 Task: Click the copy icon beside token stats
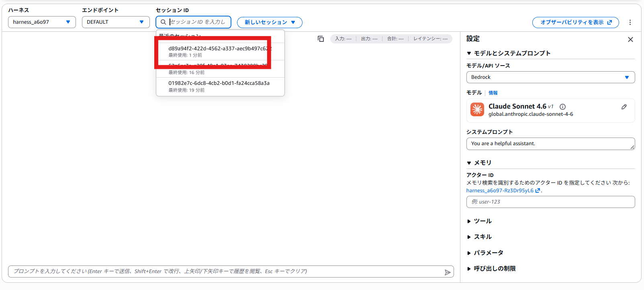(321, 39)
